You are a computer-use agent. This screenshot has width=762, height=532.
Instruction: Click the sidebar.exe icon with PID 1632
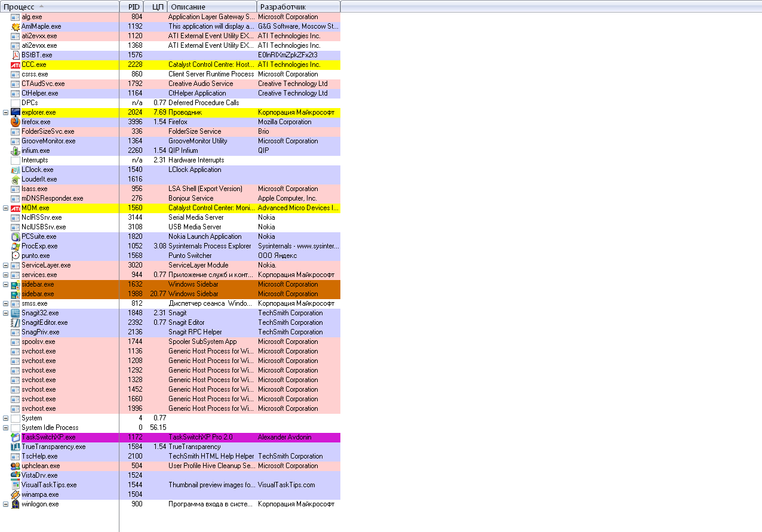16,284
